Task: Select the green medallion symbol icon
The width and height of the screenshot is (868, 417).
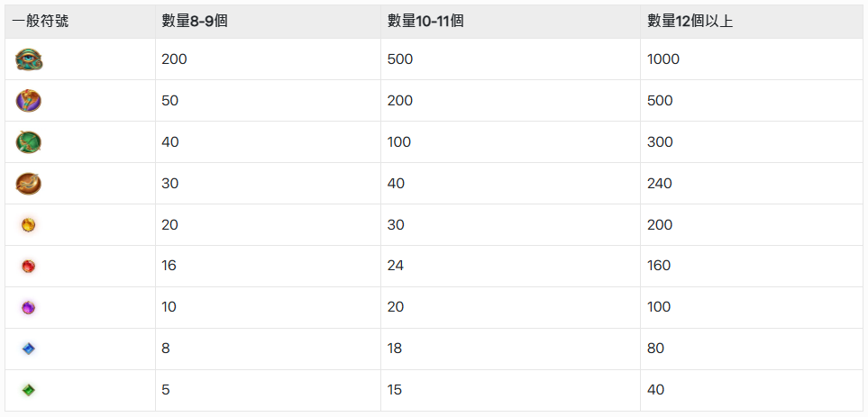Action: (29, 142)
